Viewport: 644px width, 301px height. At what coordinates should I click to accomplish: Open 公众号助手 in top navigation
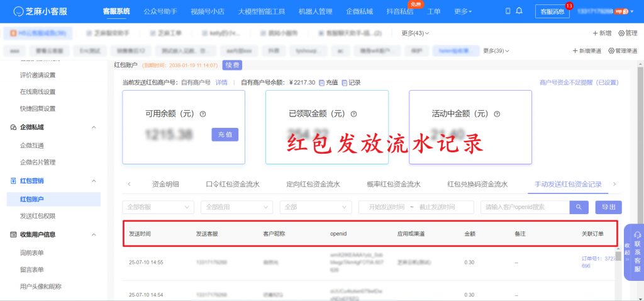coord(160,11)
